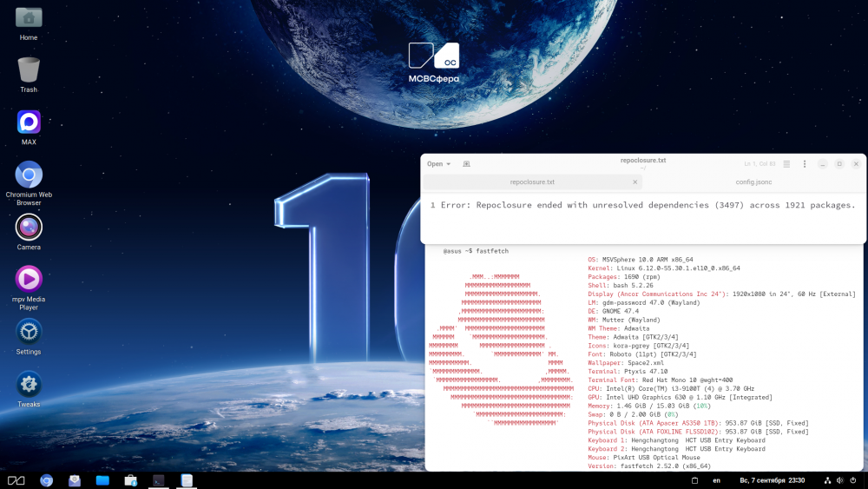This screenshot has height=489, width=868.
Task: Open the date and time calendar panel
Action: click(x=773, y=480)
